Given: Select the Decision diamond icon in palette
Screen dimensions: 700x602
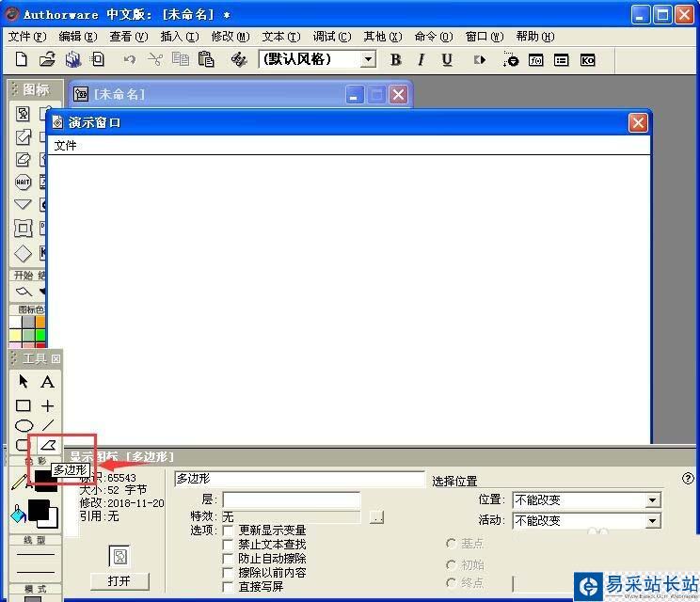Looking at the screenshot, I should click(23, 253).
